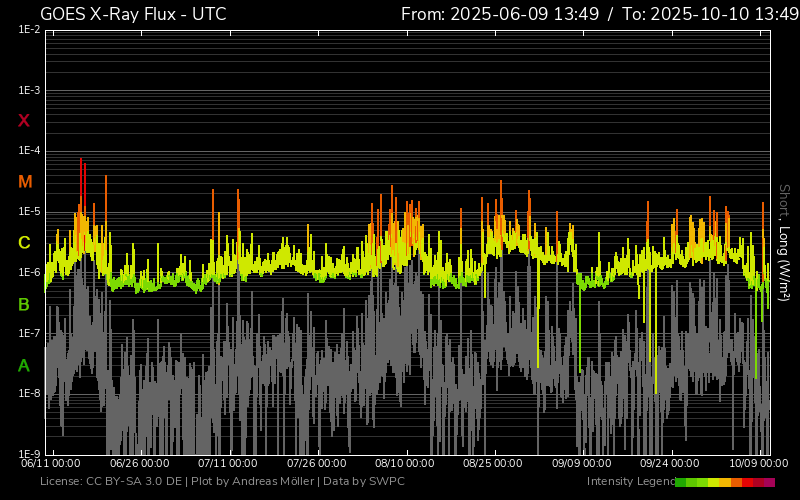Click the orange M flare class label
The width and height of the screenshot is (800, 500).
coord(25,182)
